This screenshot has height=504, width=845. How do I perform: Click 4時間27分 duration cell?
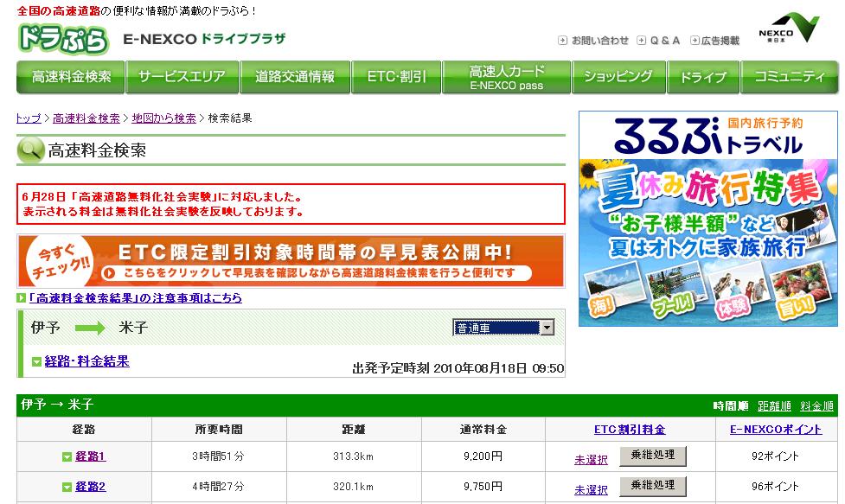(218, 487)
